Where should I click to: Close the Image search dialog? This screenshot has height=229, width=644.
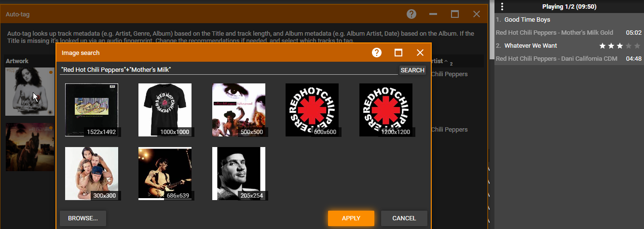click(420, 53)
